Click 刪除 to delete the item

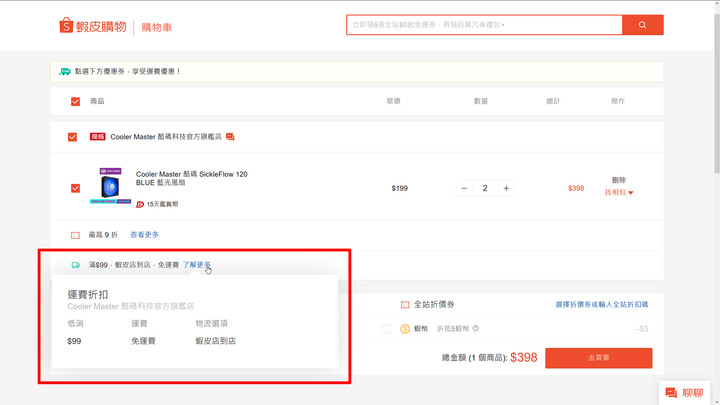(x=619, y=180)
